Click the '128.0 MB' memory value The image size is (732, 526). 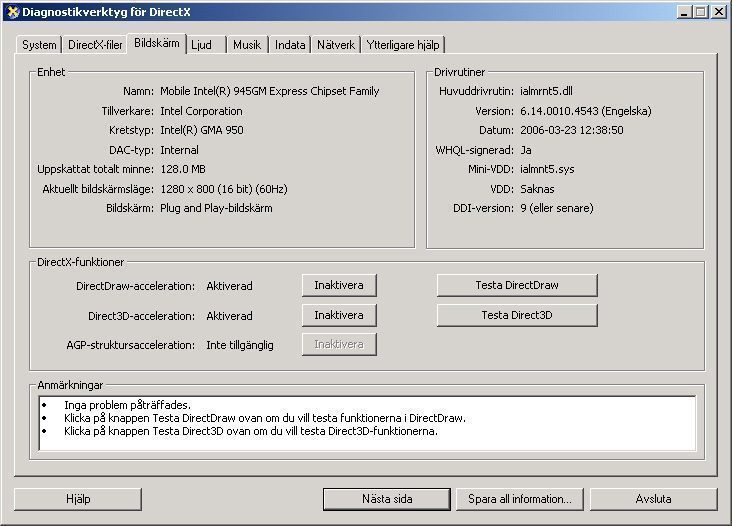tap(183, 169)
